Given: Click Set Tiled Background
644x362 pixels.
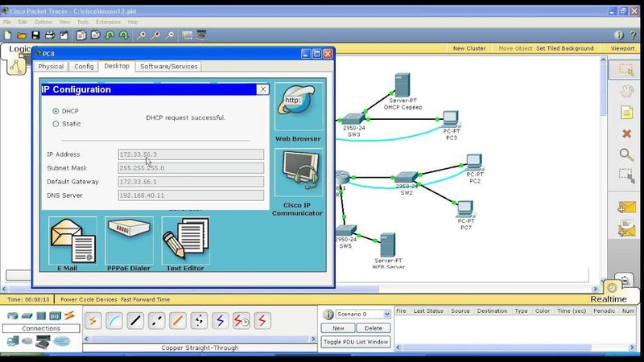Looking at the screenshot, I should [x=565, y=48].
